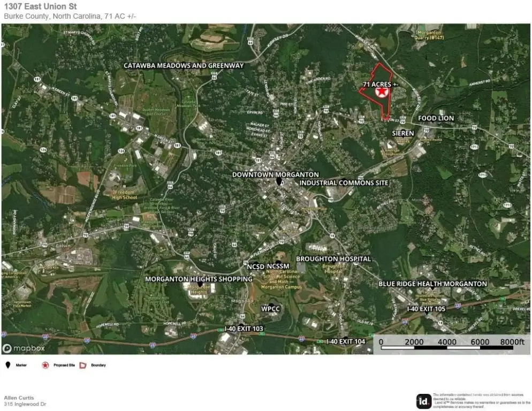The image size is (532, 411).
Task: Click the I-40 Exit 105 label
Action: pyautogui.click(x=426, y=309)
